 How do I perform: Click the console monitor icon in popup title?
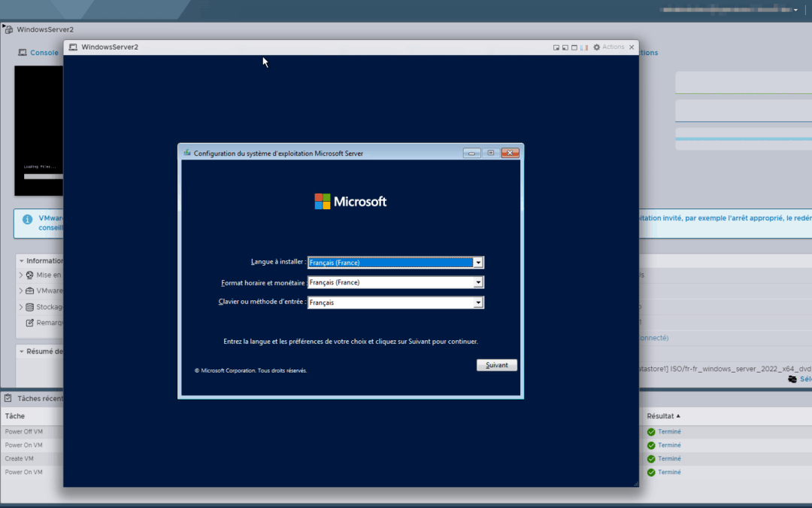click(x=73, y=47)
